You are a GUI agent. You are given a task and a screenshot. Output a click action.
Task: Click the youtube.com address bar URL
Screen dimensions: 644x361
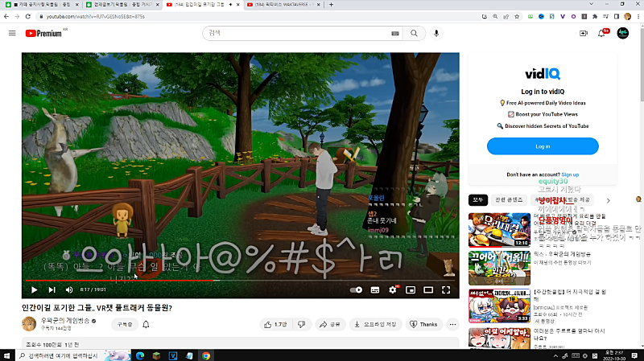pyautogui.click(x=95, y=17)
